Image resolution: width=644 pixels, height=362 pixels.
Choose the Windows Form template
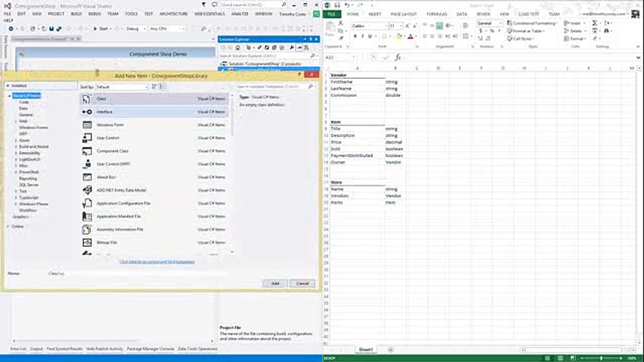[x=154, y=125]
